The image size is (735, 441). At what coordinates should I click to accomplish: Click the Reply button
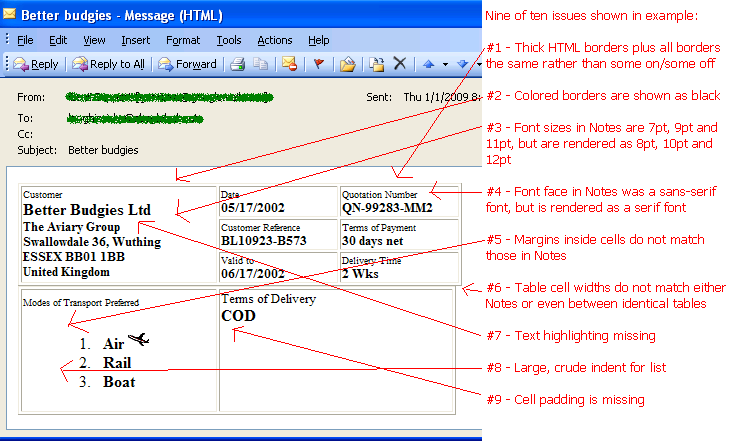click(35, 64)
